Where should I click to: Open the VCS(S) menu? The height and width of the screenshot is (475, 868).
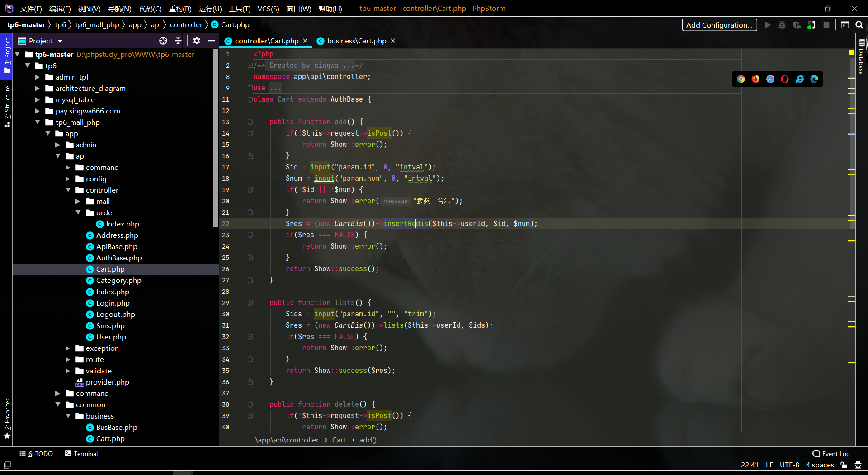268,9
